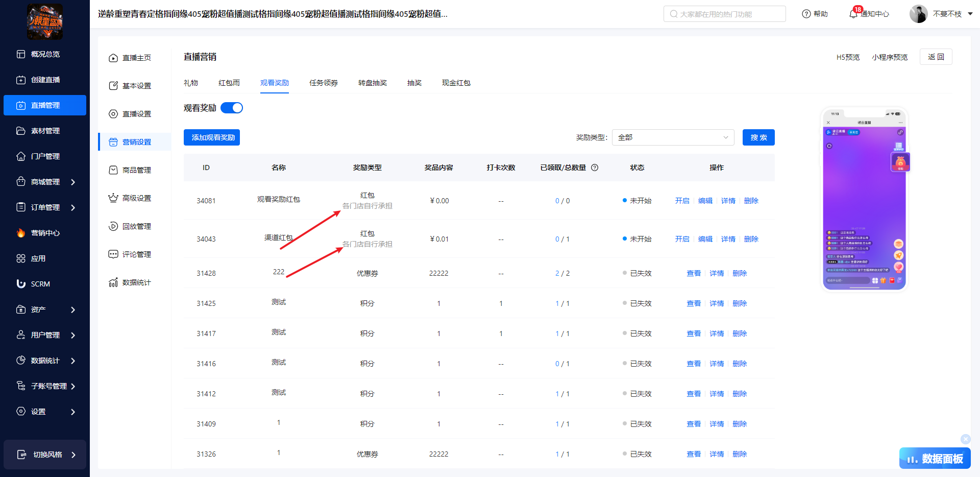
Task: Open the data panel floating button
Action: [935, 459]
